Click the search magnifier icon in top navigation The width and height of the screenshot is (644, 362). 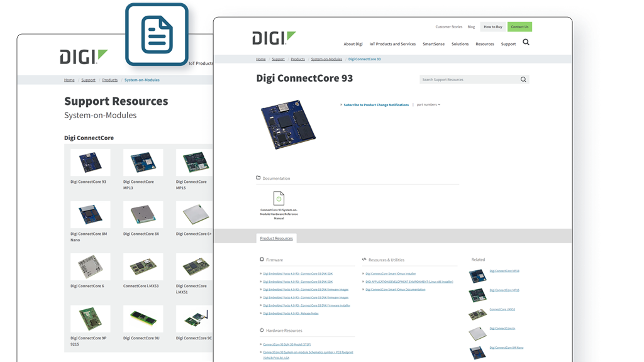coord(526,42)
